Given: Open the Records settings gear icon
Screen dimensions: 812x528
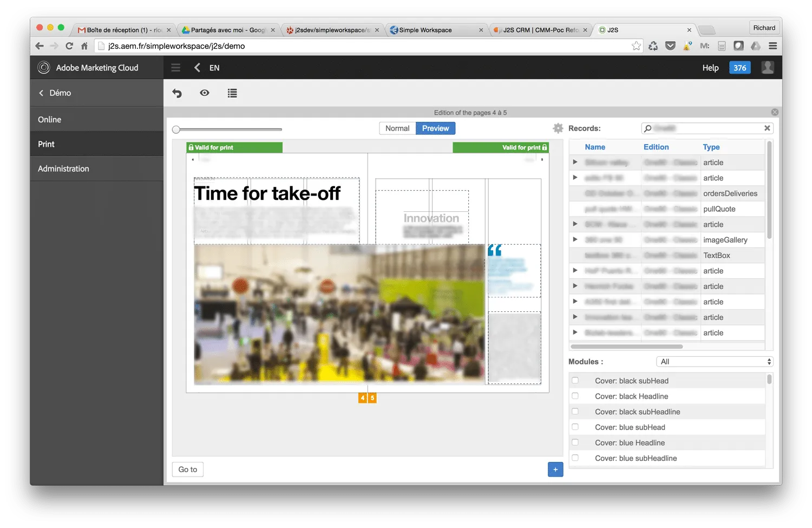Looking at the screenshot, I should [x=558, y=128].
